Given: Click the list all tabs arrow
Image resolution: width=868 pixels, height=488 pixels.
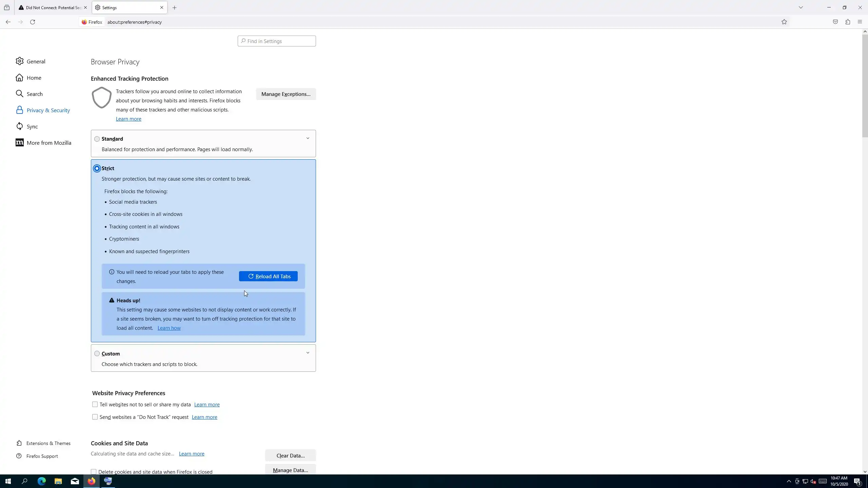Looking at the screenshot, I should [x=801, y=7].
